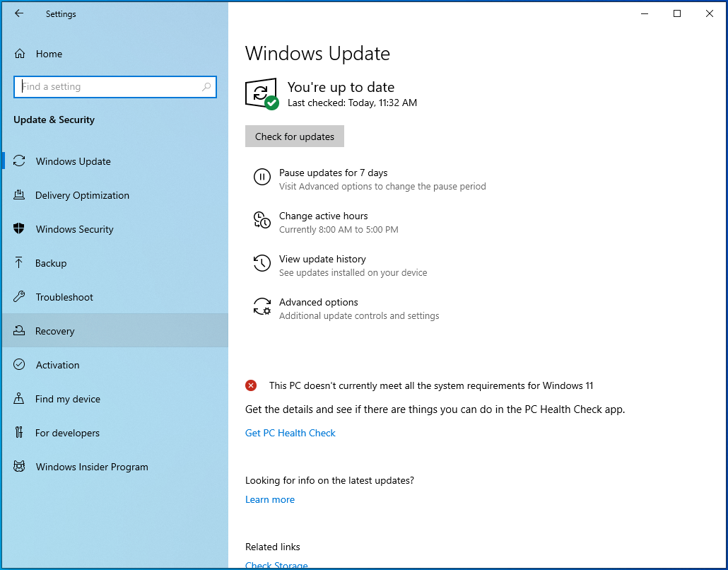Go to Windows Security section

pyautogui.click(x=115, y=229)
